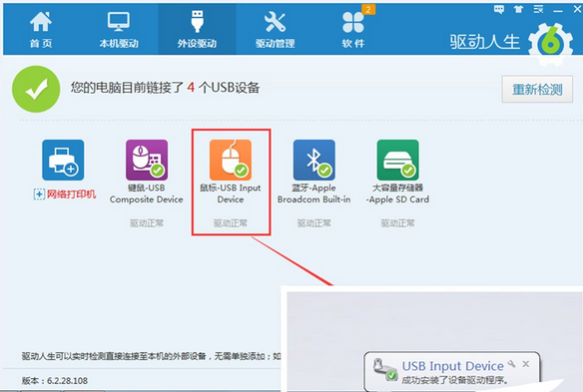Click the 版本：6.2.28.108 text
The image size is (583, 392).
[55, 380]
